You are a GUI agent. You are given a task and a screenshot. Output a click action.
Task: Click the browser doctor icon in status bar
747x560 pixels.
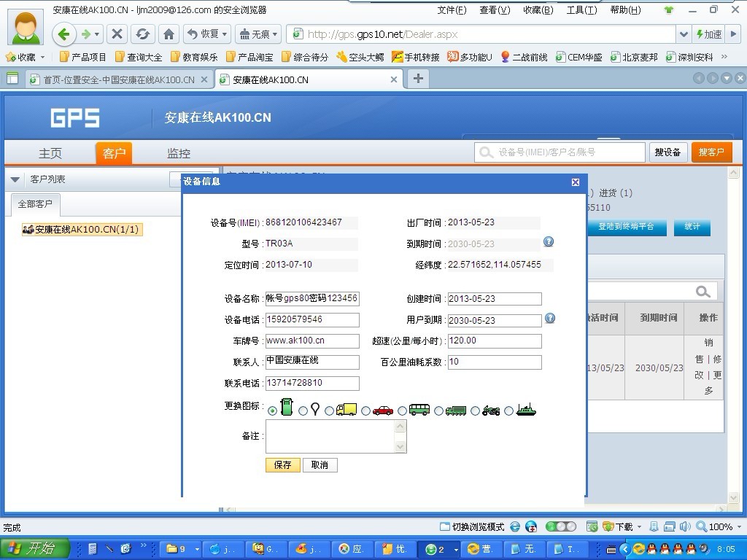[531, 526]
